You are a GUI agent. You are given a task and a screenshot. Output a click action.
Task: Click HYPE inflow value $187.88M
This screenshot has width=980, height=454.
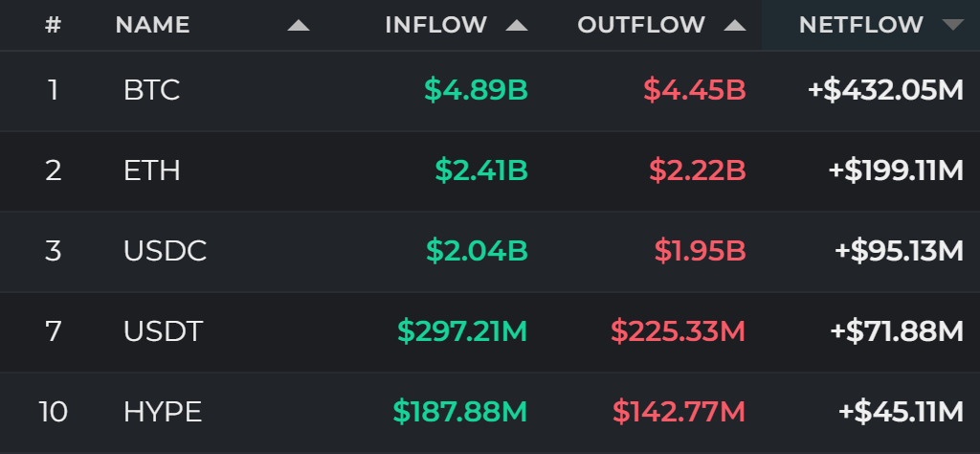pos(460,412)
